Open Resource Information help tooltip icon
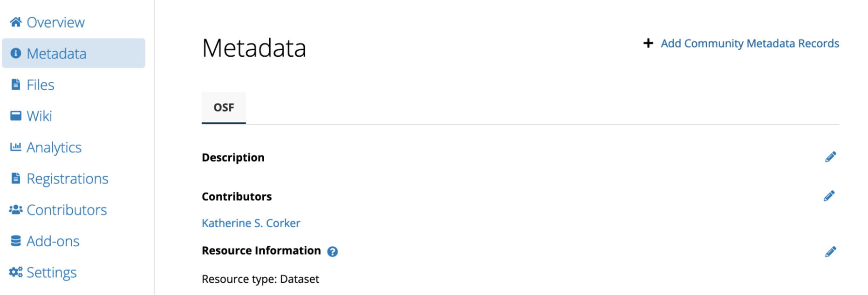 click(x=332, y=252)
